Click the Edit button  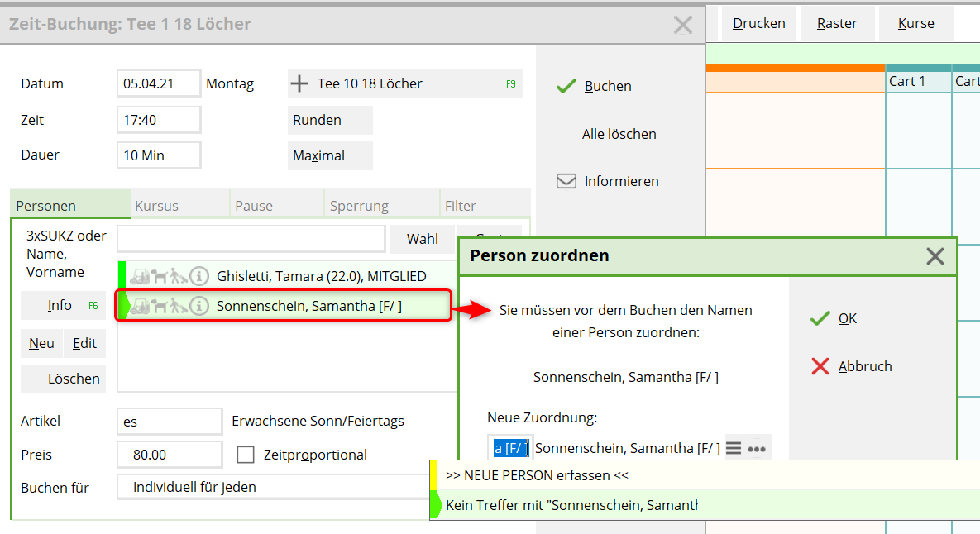point(84,344)
